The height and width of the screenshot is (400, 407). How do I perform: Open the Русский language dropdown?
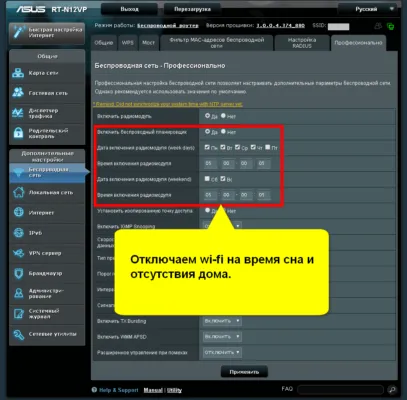(368, 9)
